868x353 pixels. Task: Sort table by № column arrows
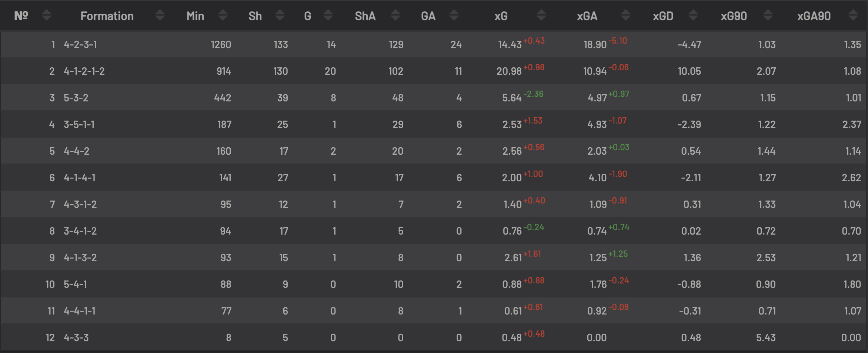(47, 16)
